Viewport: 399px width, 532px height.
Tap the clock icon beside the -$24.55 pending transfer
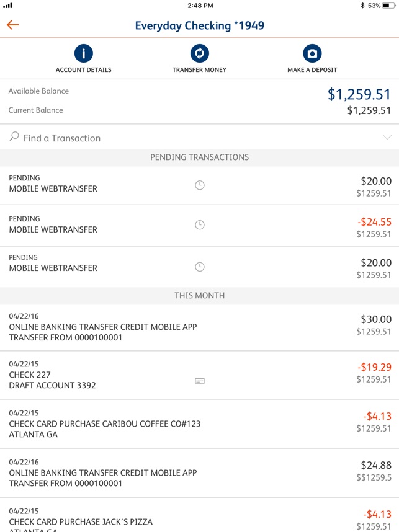[x=199, y=225]
